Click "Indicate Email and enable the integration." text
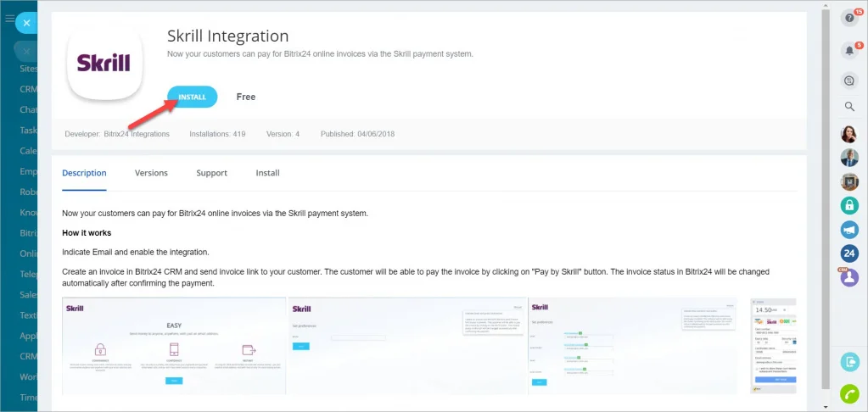The image size is (868, 412). tap(136, 252)
